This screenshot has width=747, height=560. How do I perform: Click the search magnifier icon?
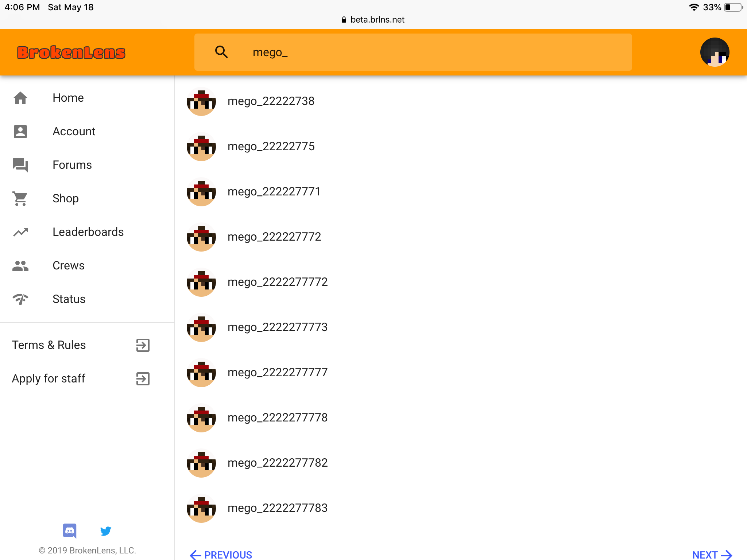[221, 52]
